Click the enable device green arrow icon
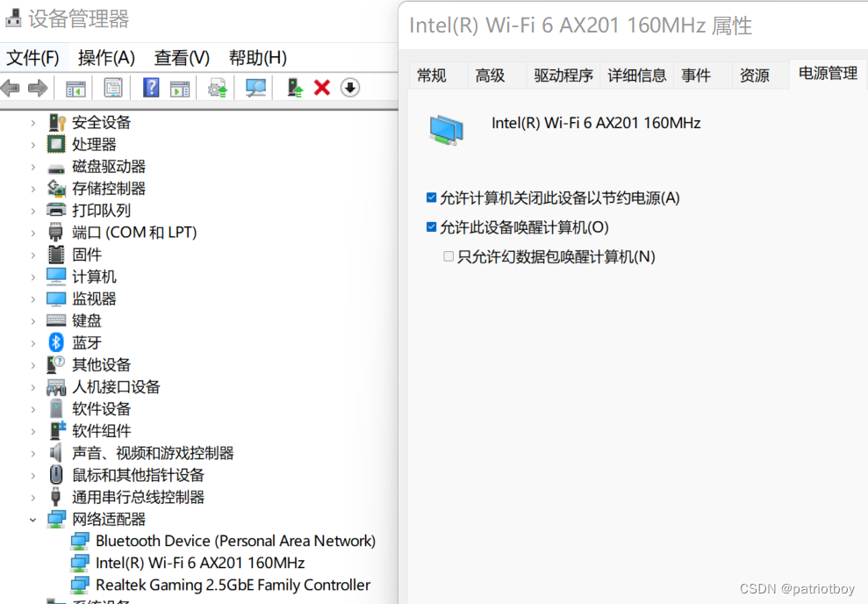Image resolution: width=868 pixels, height=604 pixels. (x=295, y=88)
